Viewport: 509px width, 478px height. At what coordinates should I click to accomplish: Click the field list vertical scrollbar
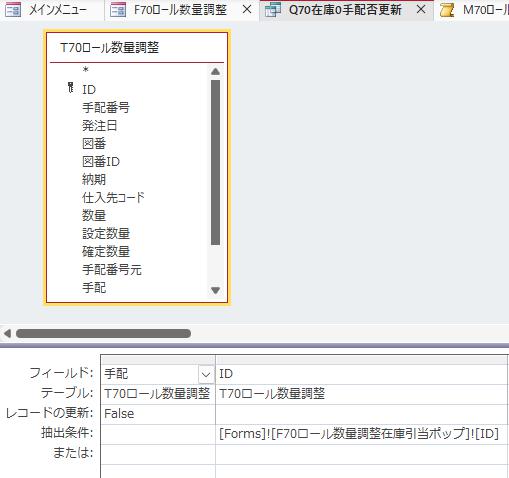215,163
